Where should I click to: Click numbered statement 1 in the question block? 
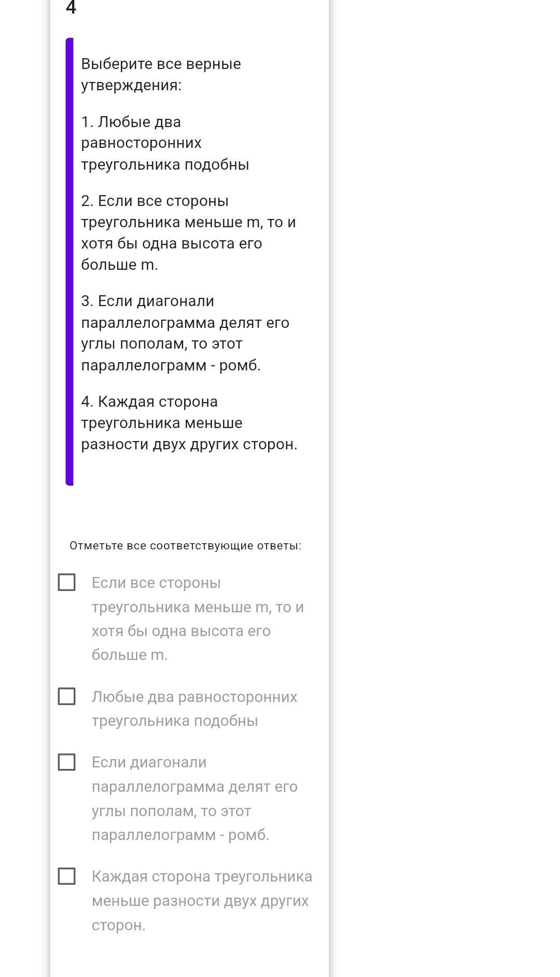click(165, 143)
